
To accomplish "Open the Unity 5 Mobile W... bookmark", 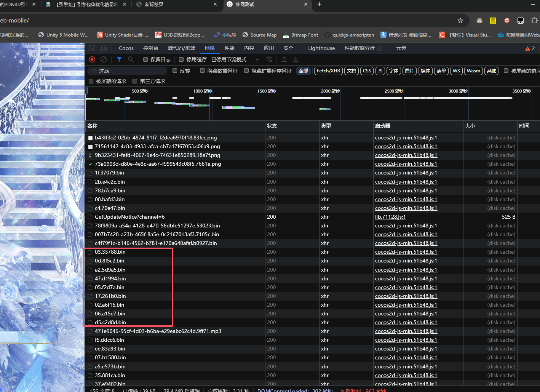I will 64,35.
